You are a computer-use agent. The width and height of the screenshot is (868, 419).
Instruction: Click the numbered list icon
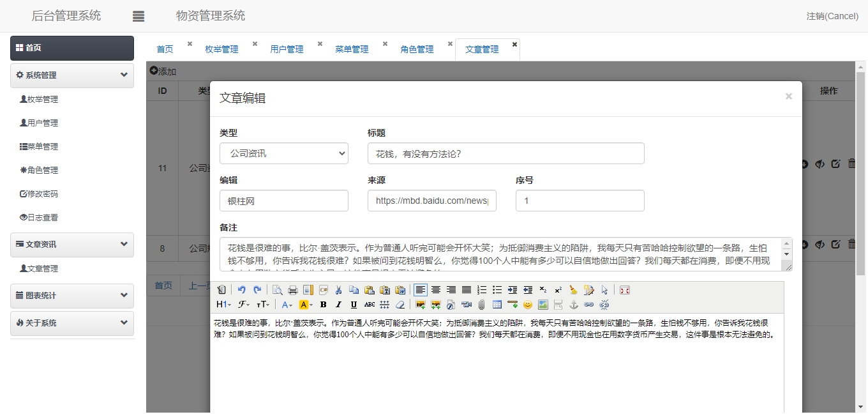pos(482,290)
